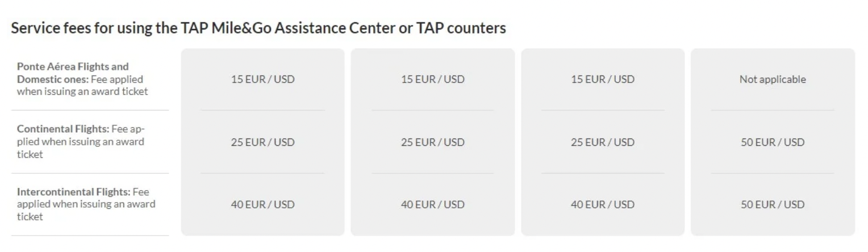868x252 pixels.
Task: Pick the 40 EUR / USD fee in third card
Action: pyautogui.click(x=602, y=204)
